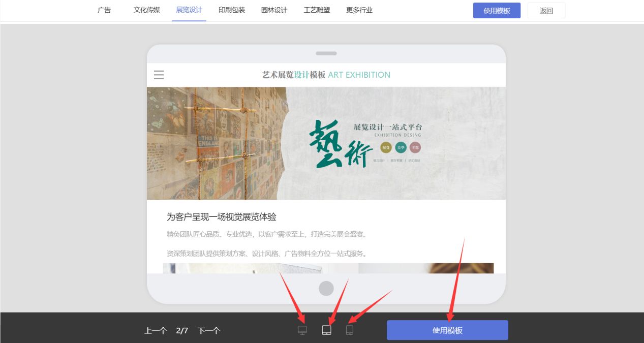Click pink 主题 circle badge on banner

point(415,147)
